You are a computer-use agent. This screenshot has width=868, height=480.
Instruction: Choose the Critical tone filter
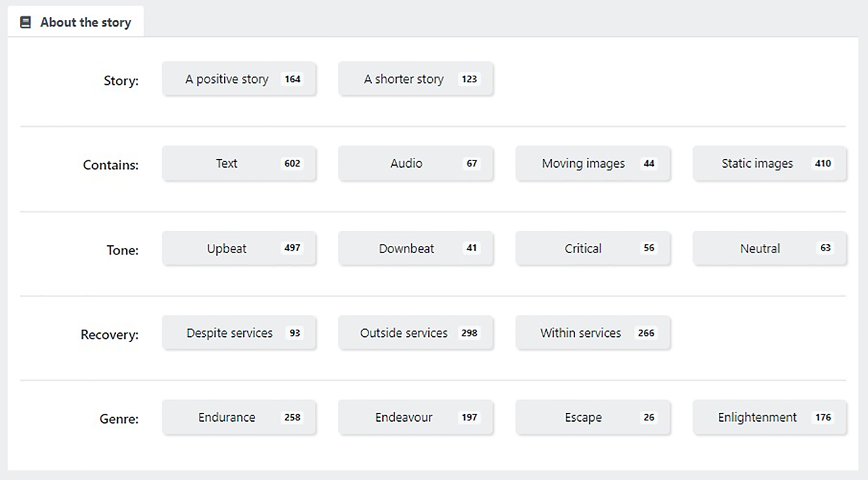[592, 248]
